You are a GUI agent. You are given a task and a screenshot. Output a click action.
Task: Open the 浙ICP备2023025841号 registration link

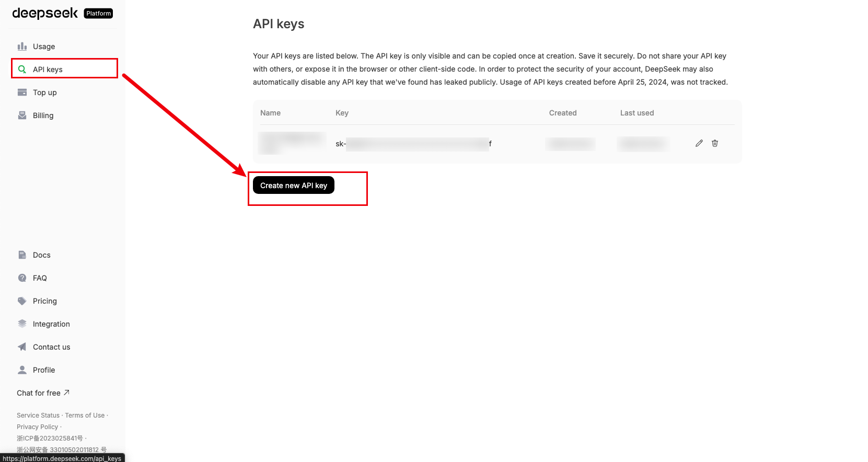pos(50,438)
